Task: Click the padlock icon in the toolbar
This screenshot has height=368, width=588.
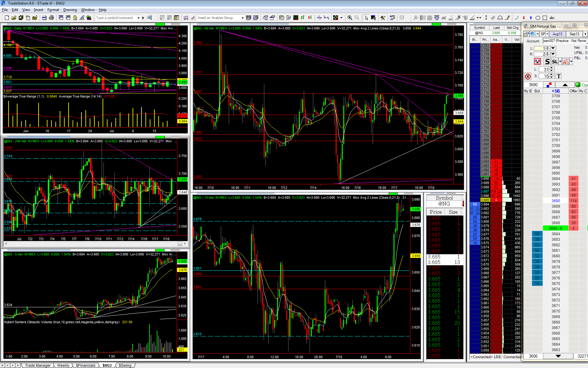Action: click(x=75, y=18)
